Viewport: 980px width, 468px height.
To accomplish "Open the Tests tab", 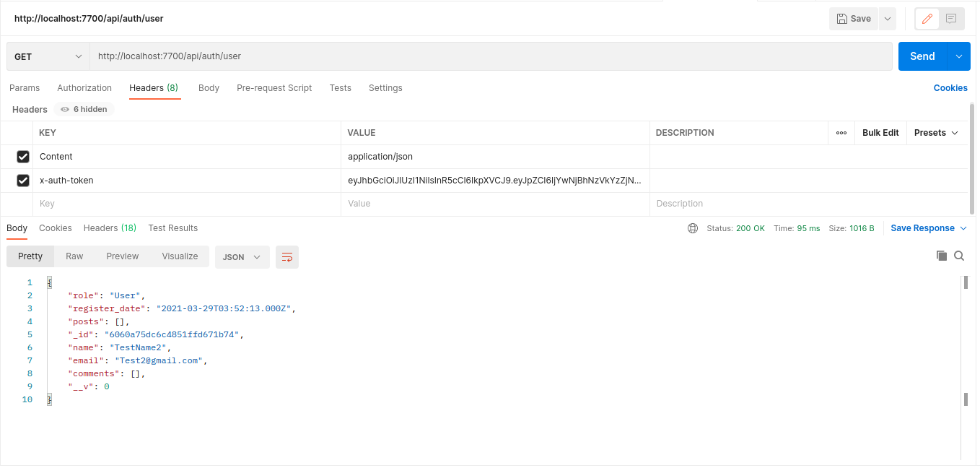I will (x=341, y=88).
